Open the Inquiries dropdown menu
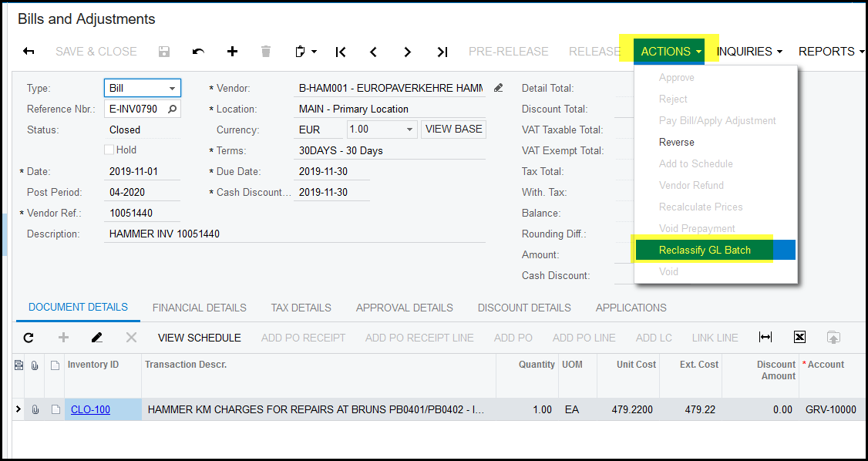Image resolution: width=868 pixels, height=461 pixels. click(749, 52)
